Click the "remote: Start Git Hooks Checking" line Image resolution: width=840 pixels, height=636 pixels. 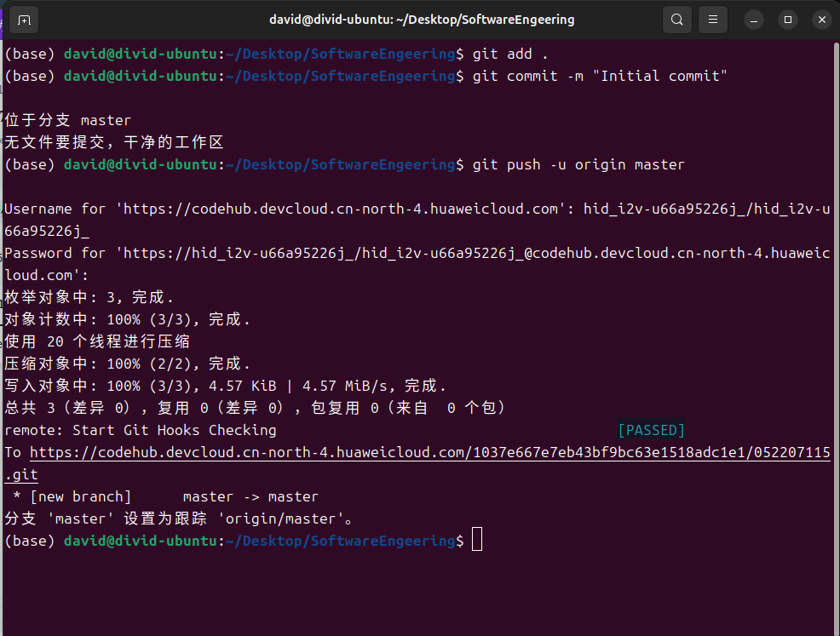coord(141,430)
